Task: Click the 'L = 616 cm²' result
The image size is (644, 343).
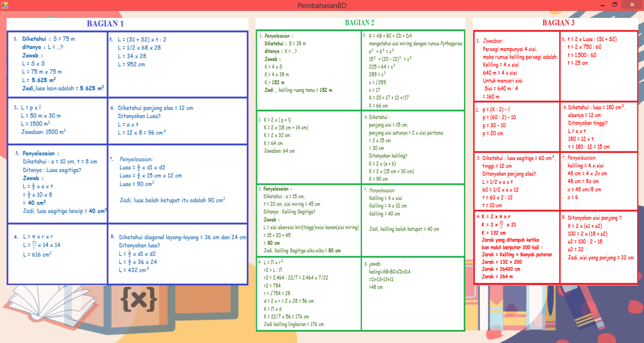Action: coord(37,254)
